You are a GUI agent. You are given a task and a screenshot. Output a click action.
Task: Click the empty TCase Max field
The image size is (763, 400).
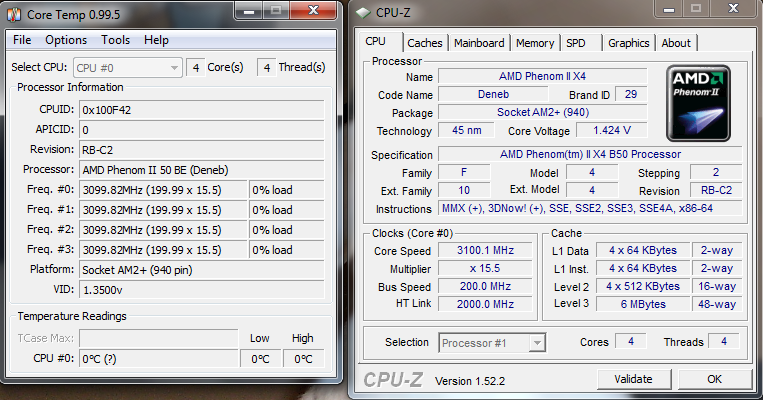coord(159,338)
